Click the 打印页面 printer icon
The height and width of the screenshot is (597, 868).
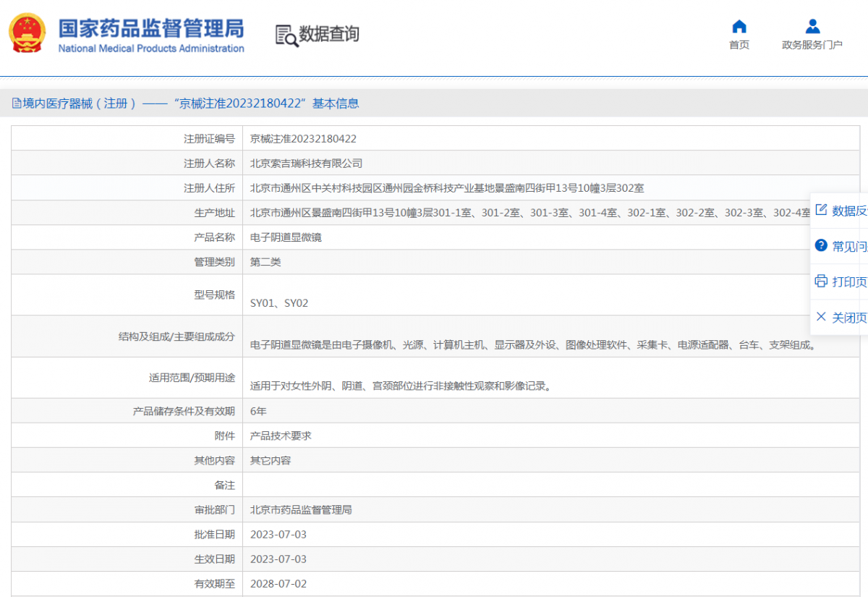tap(822, 281)
